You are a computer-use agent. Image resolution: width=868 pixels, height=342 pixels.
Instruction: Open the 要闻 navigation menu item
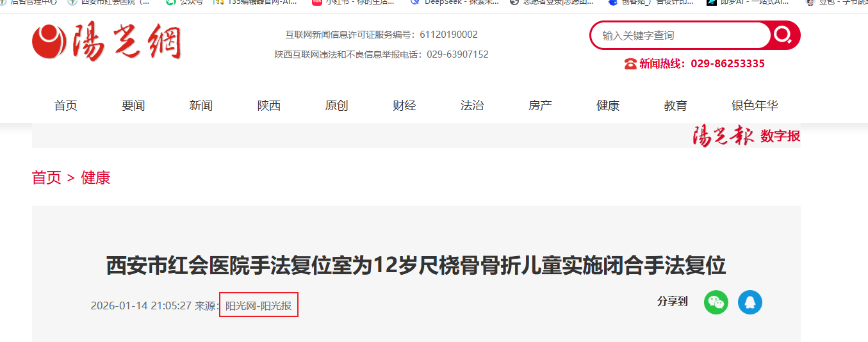[133, 106]
